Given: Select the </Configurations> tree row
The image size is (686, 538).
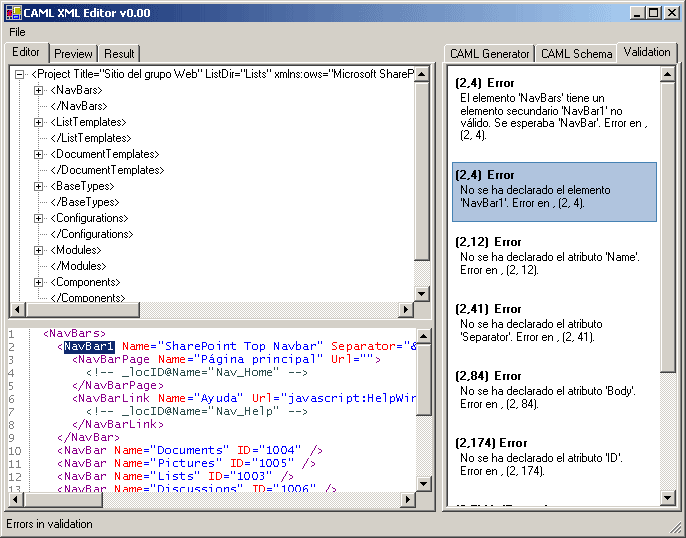Looking at the screenshot, I should click(x=91, y=234).
